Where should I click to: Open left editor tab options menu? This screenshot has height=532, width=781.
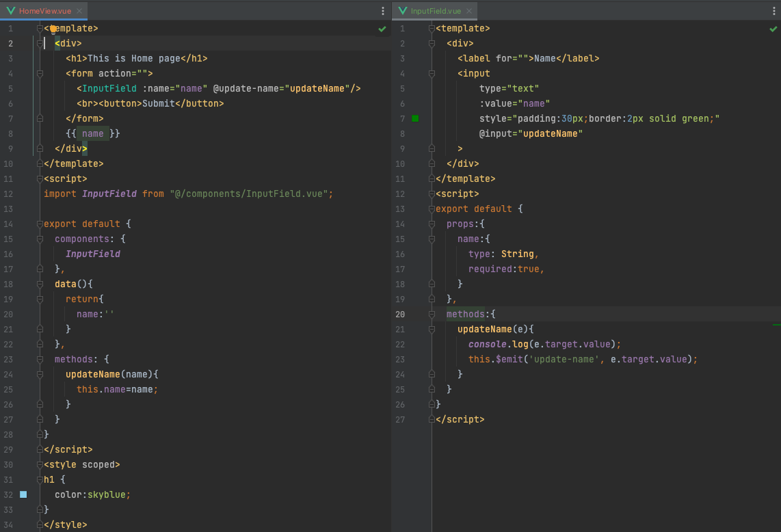[x=382, y=11]
